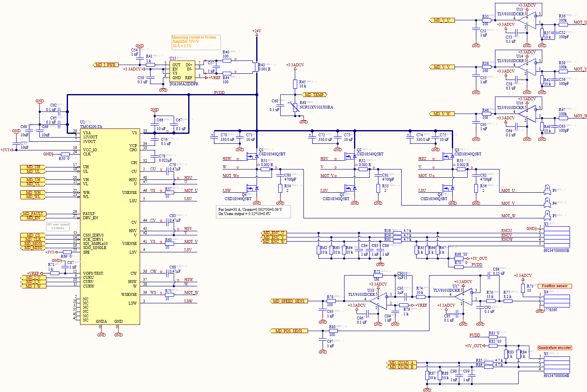This screenshot has width=587, height=392.
Task: Select MOSFET Q1 CSD18540Q5BT symbol
Action: [x=252, y=157]
